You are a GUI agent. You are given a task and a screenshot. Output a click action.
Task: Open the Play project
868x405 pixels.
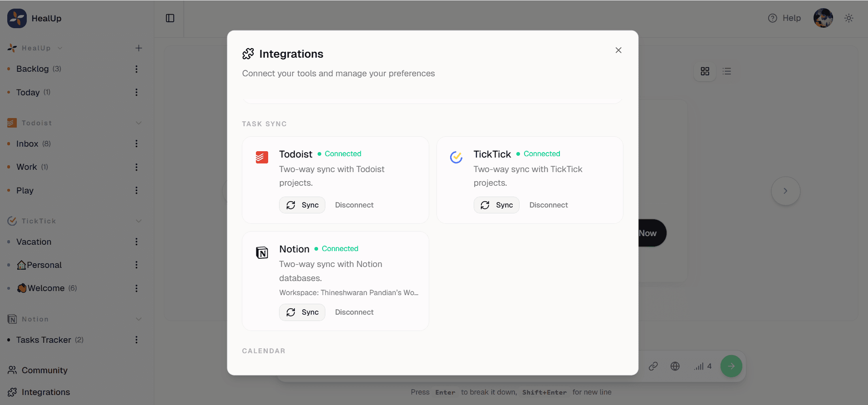(25, 190)
